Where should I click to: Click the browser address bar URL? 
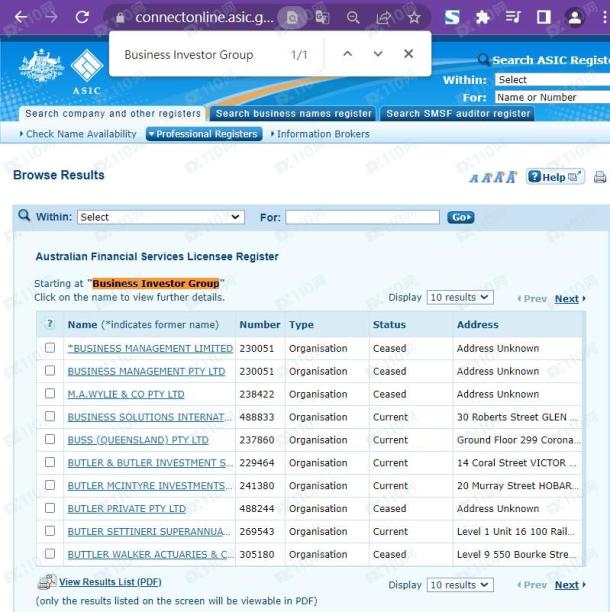[x=205, y=17]
